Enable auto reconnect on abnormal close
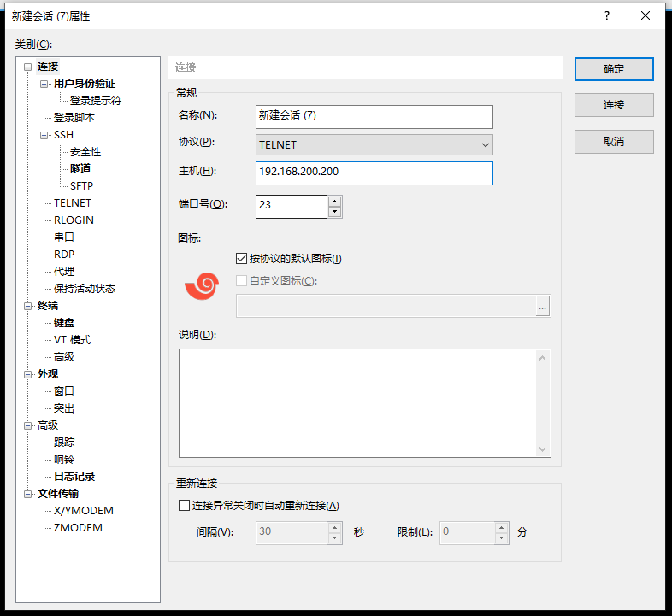672x616 pixels. (x=184, y=506)
